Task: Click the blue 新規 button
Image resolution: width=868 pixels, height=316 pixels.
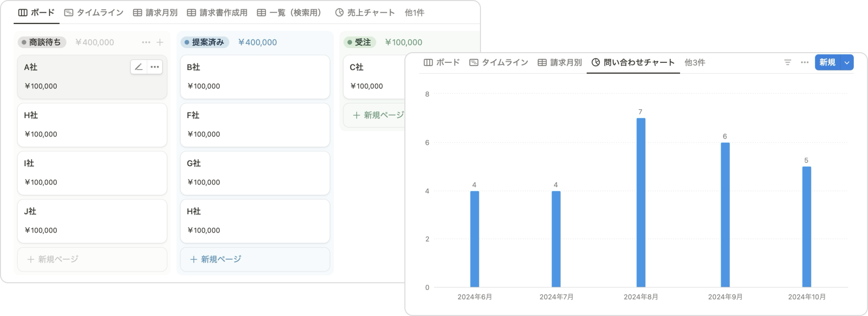Action: pyautogui.click(x=828, y=62)
